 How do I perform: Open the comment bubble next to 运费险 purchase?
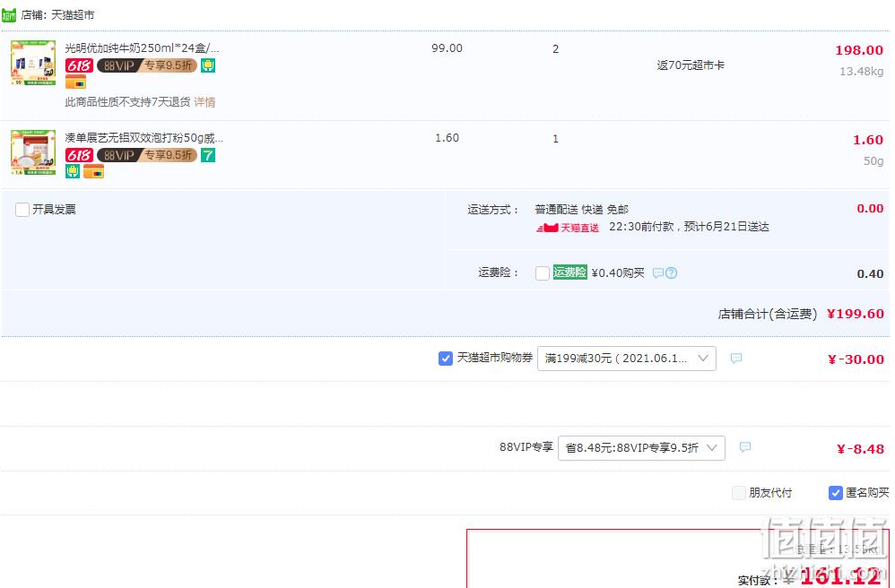(658, 273)
